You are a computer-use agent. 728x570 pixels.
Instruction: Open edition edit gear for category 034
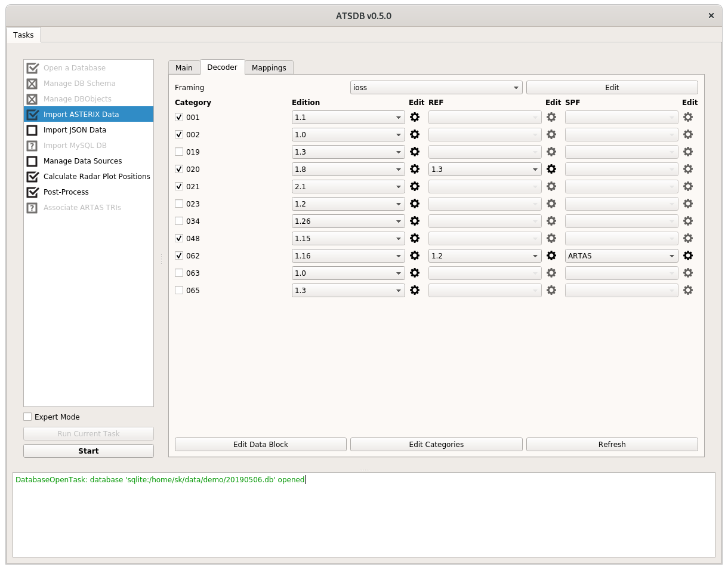click(x=415, y=221)
